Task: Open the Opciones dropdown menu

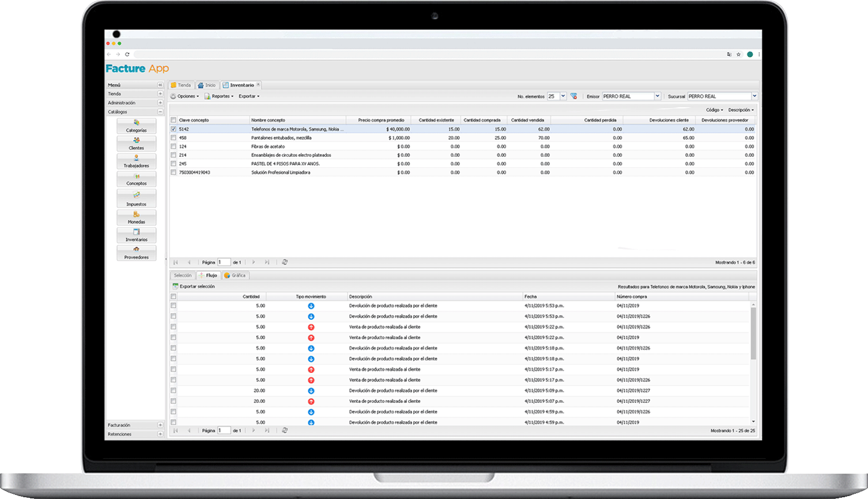Action: click(x=185, y=96)
